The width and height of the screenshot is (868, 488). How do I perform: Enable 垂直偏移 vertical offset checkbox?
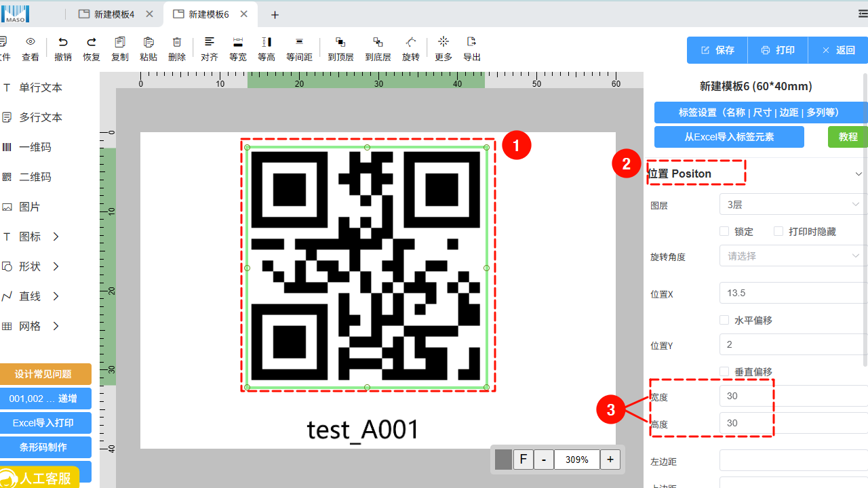724,371
